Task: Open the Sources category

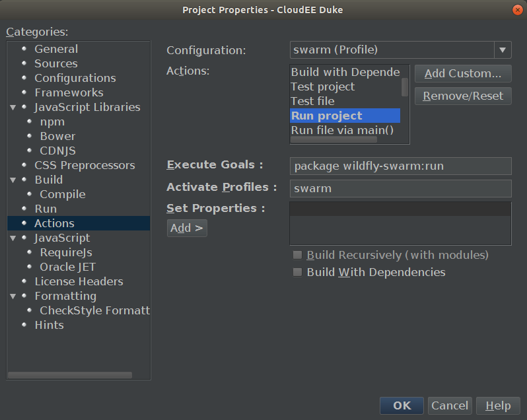Action: (x=56, y=63)
